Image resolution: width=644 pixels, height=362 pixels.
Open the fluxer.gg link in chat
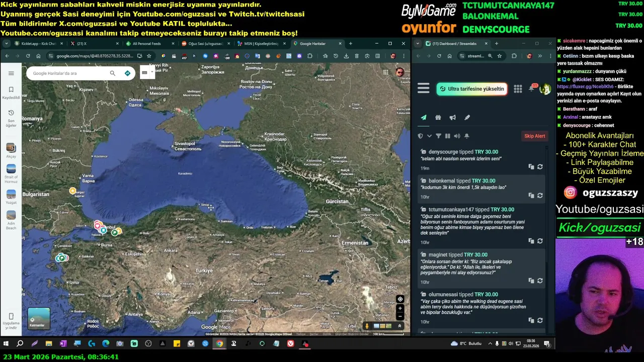pyautogui.click(x=585, y=86)
